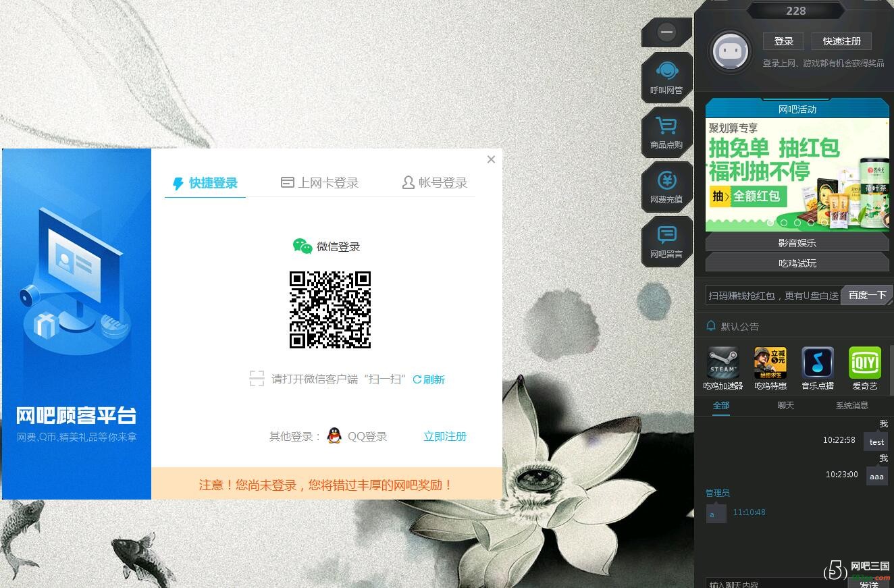Screen dimensions: 894x588
Task: Click the 10:22:58 timestamp
Action: pyautogui.click(x=839, y=439)
